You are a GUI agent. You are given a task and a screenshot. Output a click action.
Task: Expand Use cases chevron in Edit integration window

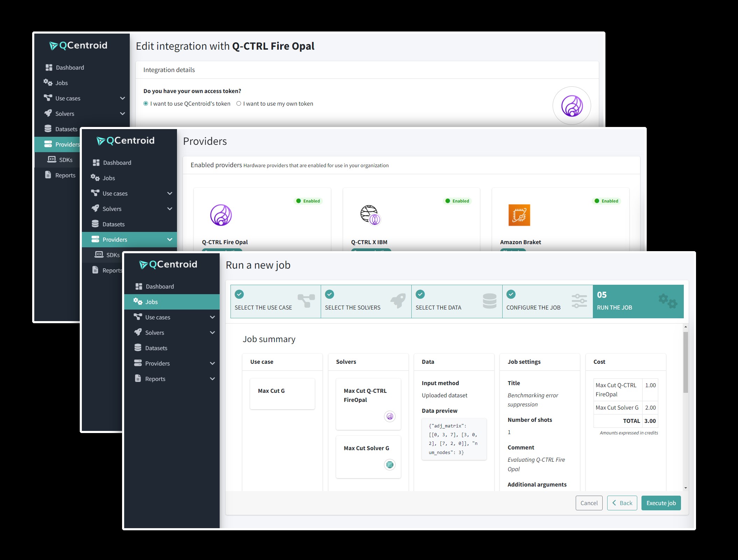[x=122, y=98]
